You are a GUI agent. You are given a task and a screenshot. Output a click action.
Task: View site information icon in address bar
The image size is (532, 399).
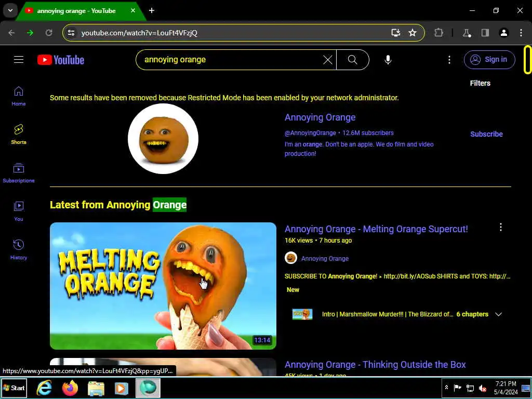[x=71, y=33]
